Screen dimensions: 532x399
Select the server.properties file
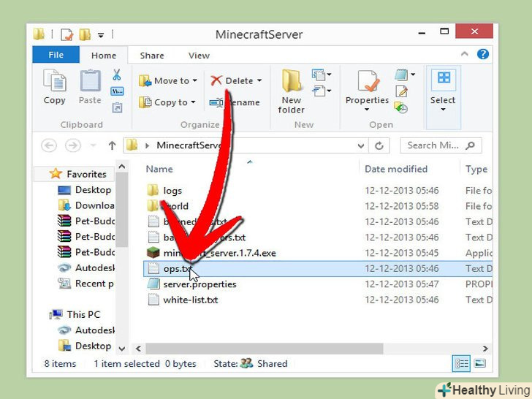click(199, 284)
